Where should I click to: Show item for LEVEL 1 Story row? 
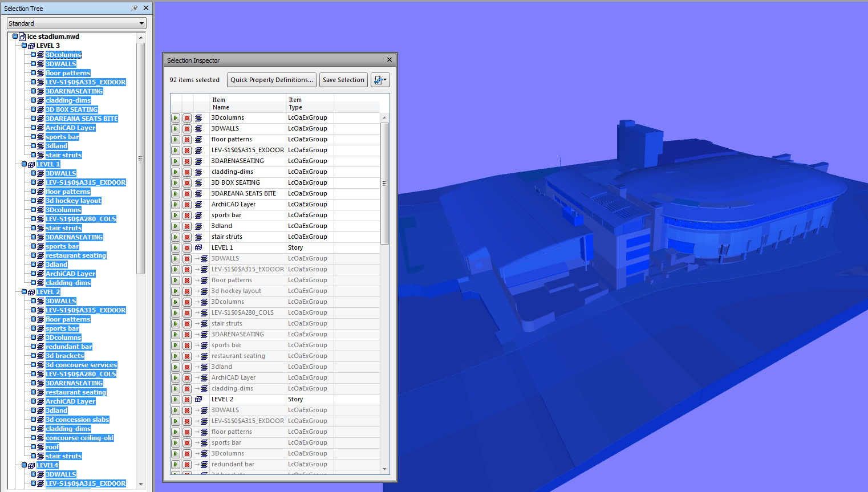(176, 248)
